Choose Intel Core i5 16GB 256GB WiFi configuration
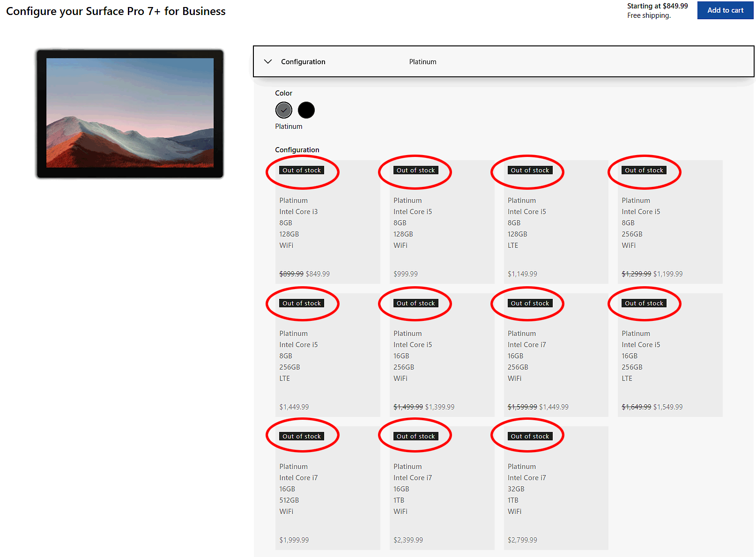The image size is (756, 557). (x=442, y=355)
